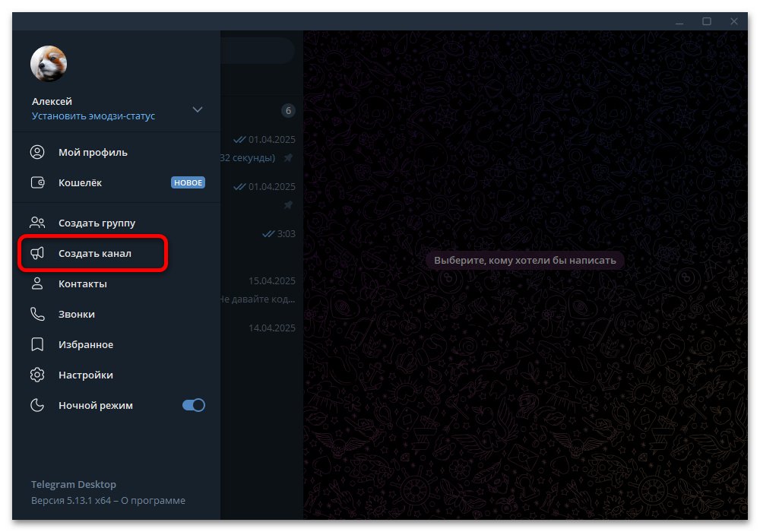This screenshot has height=532, width=760.
Task: Click the pin icon under second 01.04.2025 date
Action: [288, 205]
